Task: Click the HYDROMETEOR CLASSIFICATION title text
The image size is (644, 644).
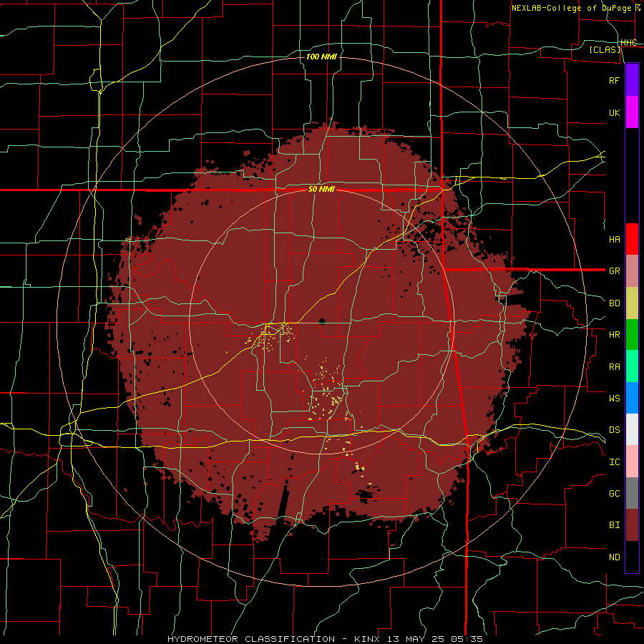Action: point(251,639)
